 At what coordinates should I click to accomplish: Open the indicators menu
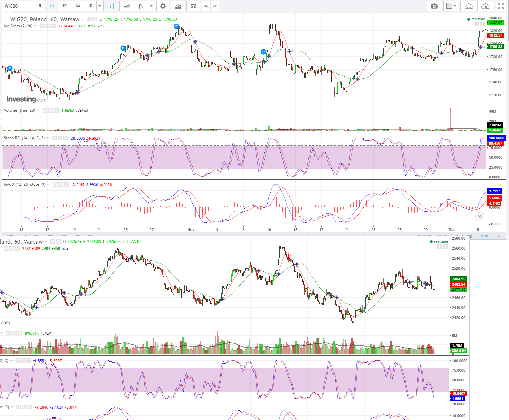point(178,6)
